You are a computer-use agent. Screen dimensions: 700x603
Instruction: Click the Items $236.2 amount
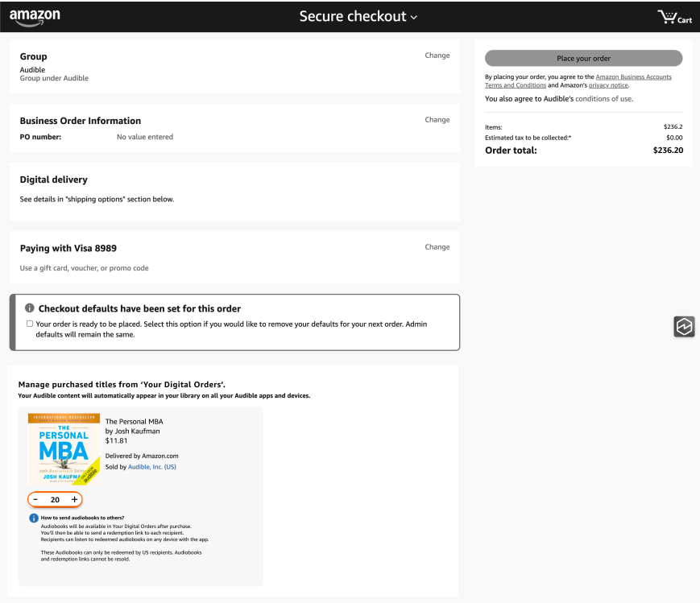(x=673, y=126)
